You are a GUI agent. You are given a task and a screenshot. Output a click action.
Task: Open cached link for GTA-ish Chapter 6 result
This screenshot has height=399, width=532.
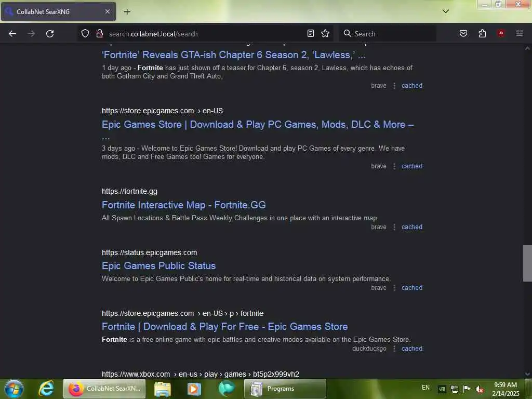tap(412, 86)
